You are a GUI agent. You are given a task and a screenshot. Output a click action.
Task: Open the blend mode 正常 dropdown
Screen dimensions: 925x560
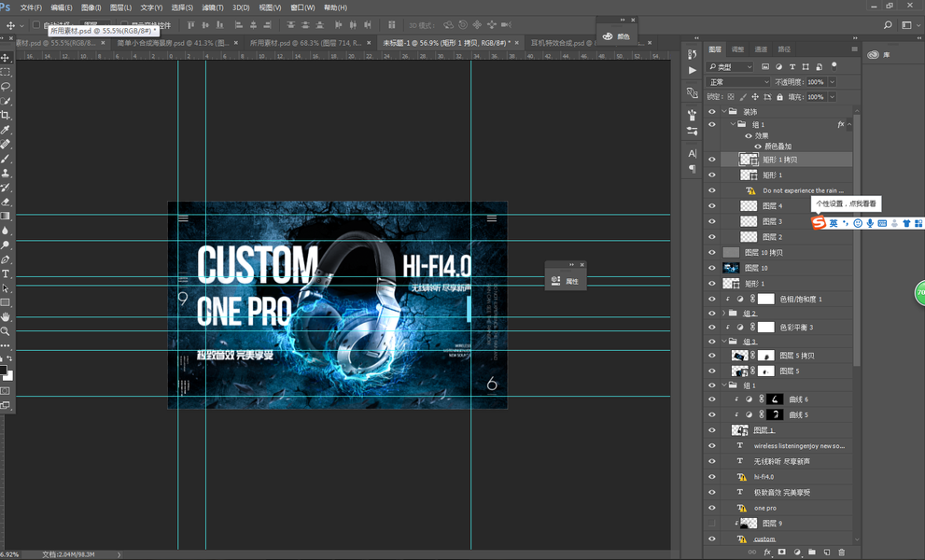[738, 82]
